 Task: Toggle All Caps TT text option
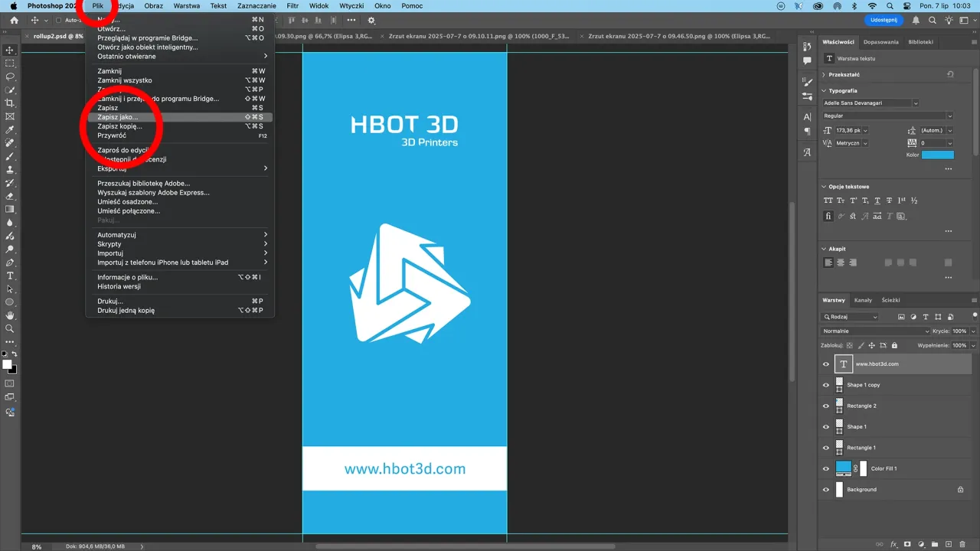click(828, 201)
